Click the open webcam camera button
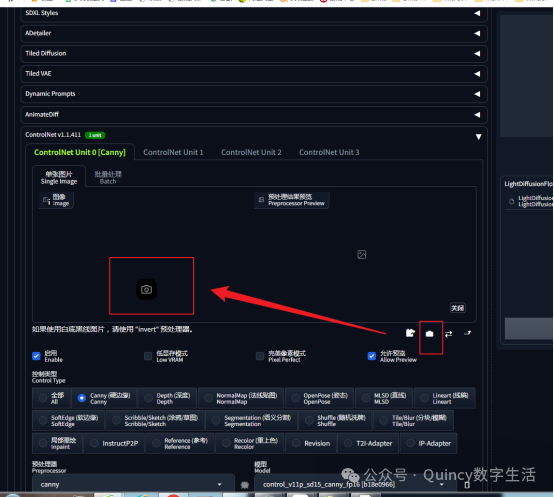The width and height of the screenshot is (554, 497). [429, 334]
